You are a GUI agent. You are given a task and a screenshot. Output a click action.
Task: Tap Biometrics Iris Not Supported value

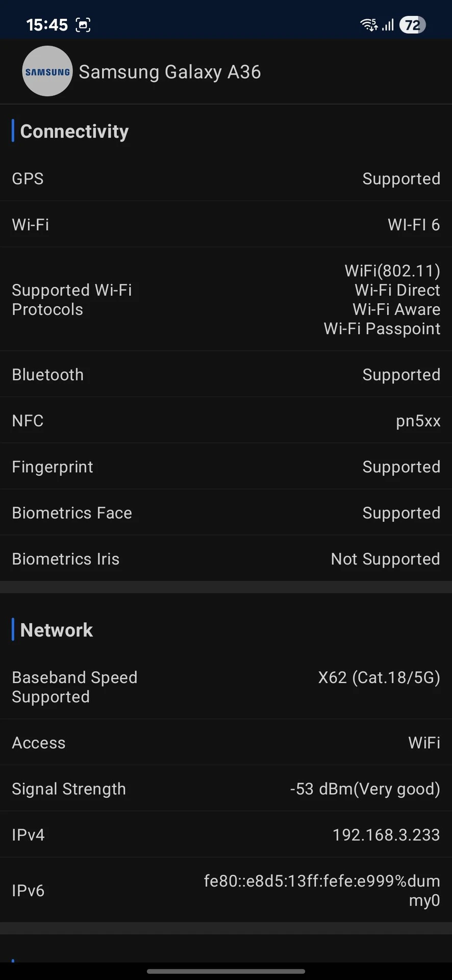(385, 559)
